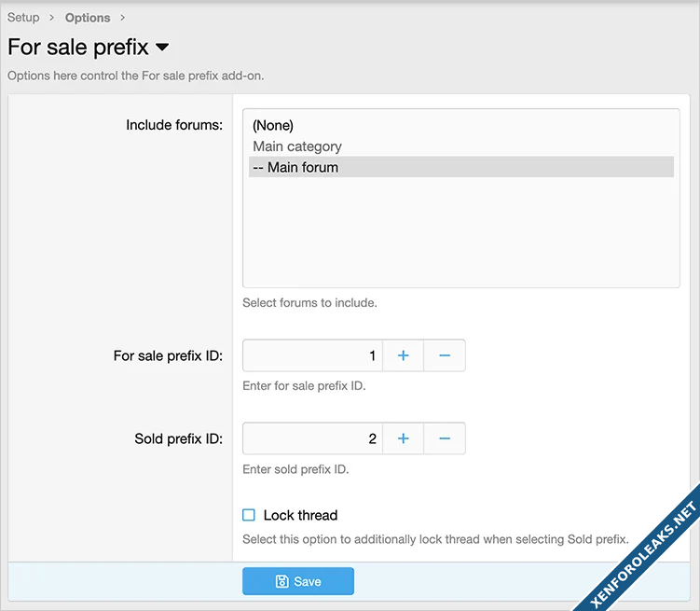The width and height of the screenshot is (700, 611).
Task: Click the For sale prefix ID label
Action: [x=168, y=355]
